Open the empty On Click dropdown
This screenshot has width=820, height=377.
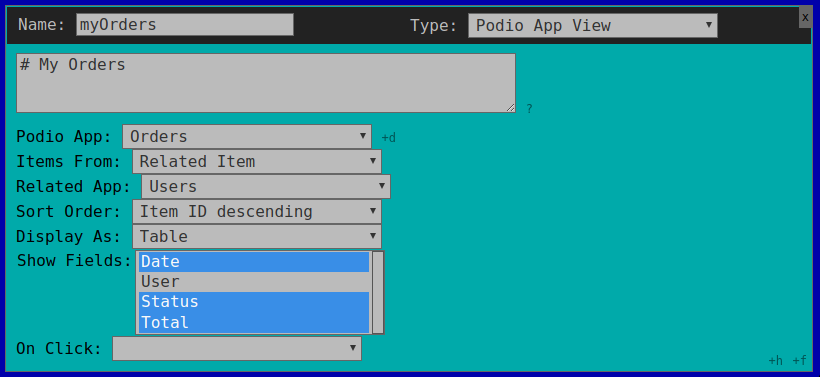237,348
